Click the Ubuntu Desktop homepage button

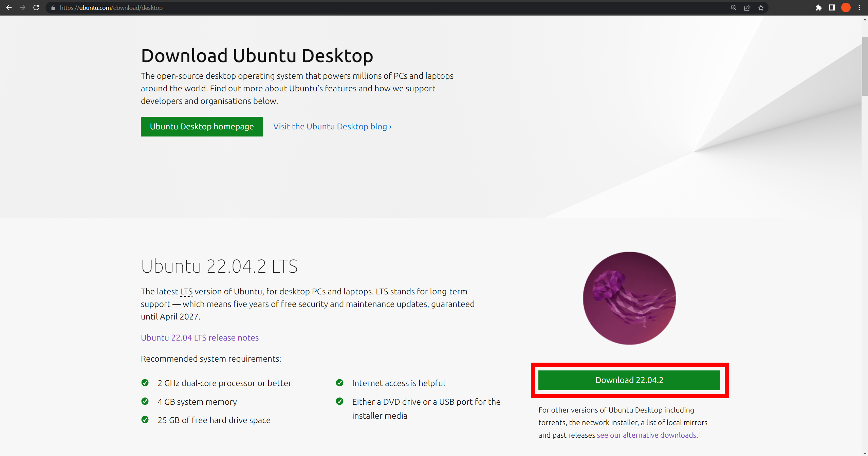(202, 127)
